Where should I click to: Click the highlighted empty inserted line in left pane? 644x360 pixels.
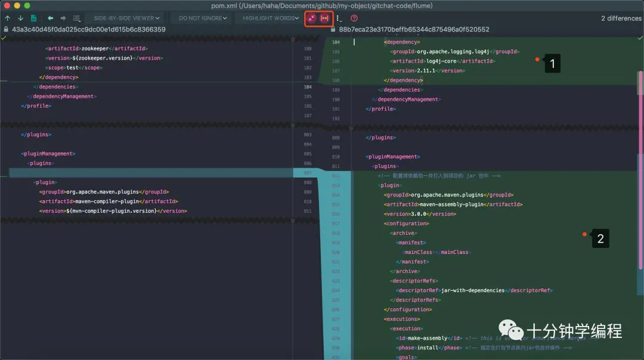coord(151,173)
